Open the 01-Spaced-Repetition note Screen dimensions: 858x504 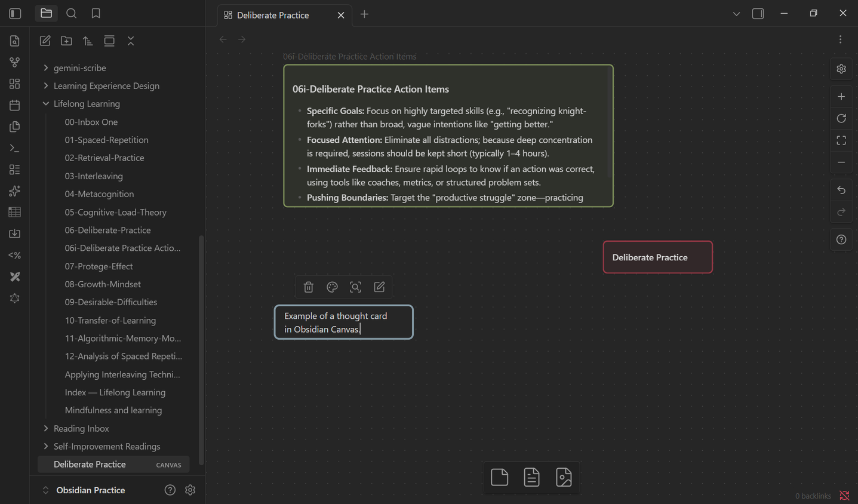coord(106,140)
